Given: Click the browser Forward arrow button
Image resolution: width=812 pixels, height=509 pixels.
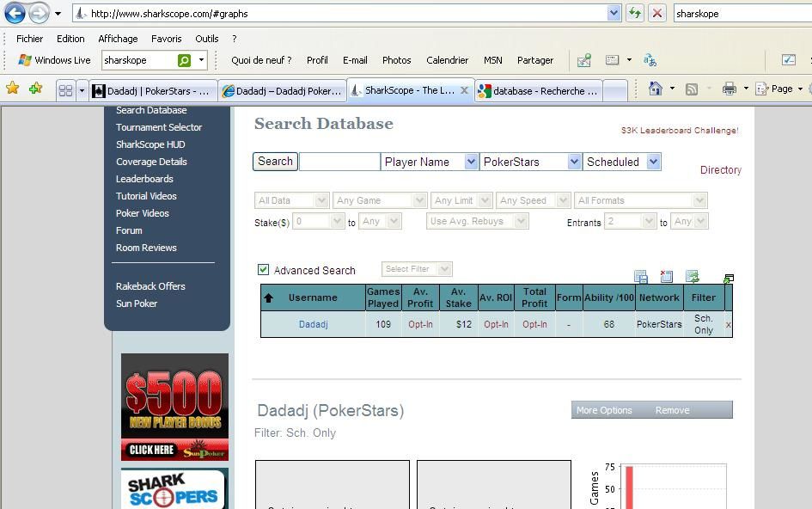Looking at the screenshot, I should [x=39, y=13].
